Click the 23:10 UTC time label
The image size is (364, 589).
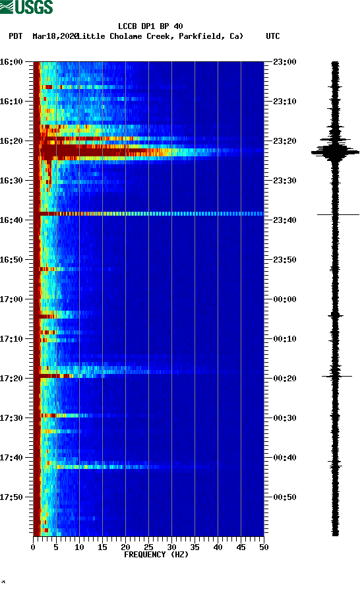coord(285,101)
